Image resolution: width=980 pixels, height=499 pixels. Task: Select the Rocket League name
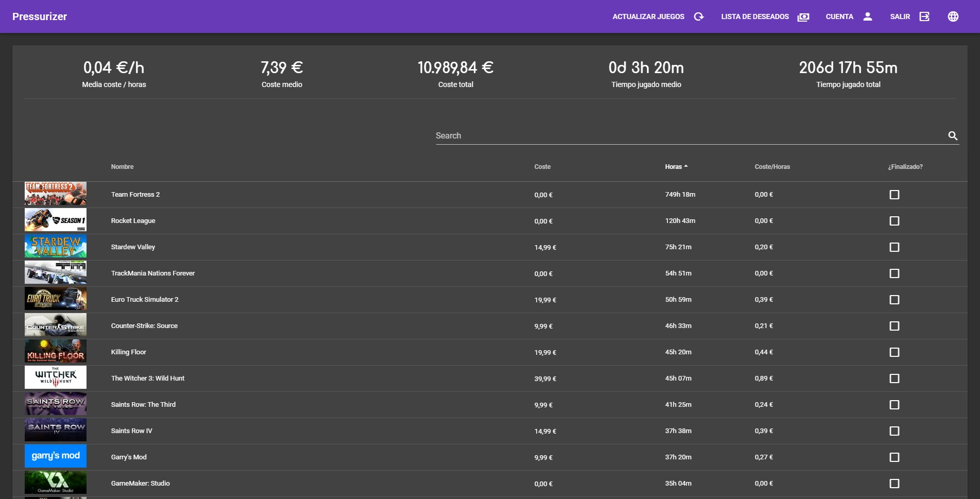pyautogui.click(x=133, y=221)
